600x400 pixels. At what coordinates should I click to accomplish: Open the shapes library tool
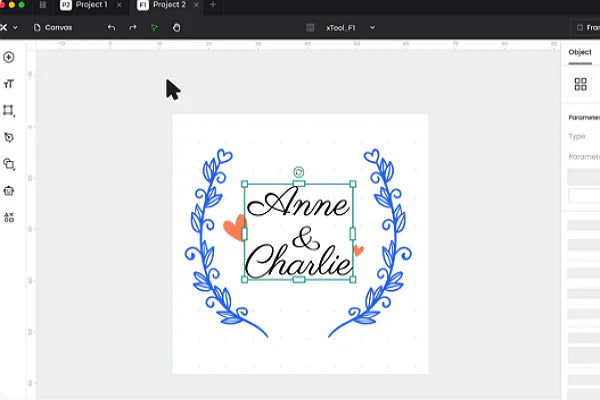[9, 164]
